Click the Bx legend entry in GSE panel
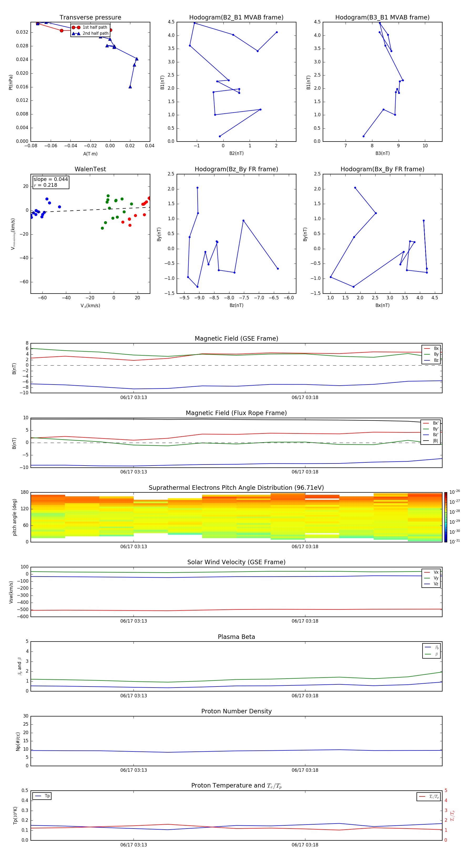The height and width of the screenshot is (868, 473). tap(431, 349)
